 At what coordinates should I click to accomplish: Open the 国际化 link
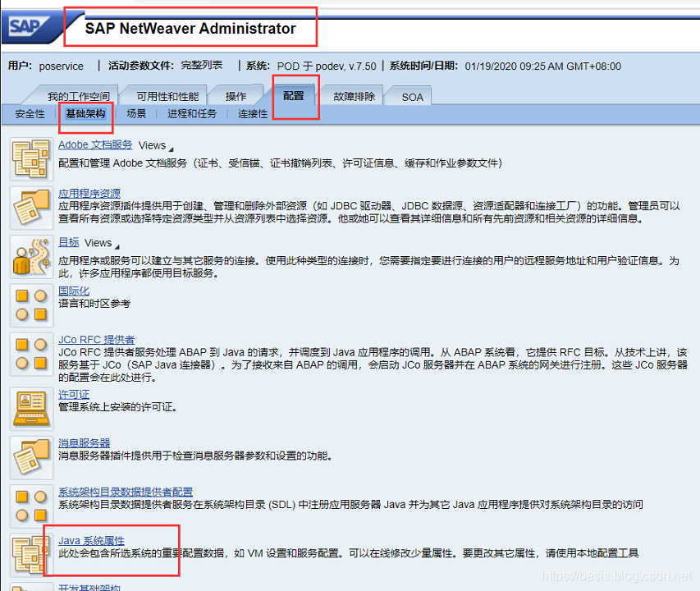coord(74,291)
